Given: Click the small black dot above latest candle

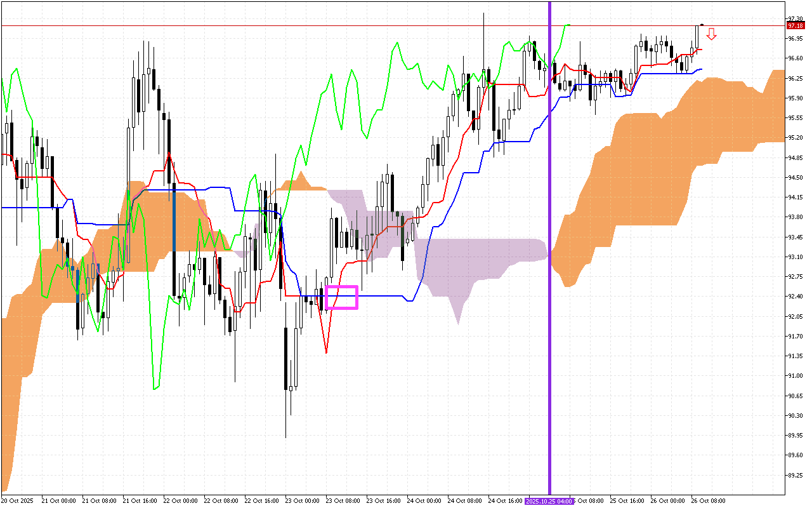Looking at the screenshot, I should coord(702,25).
